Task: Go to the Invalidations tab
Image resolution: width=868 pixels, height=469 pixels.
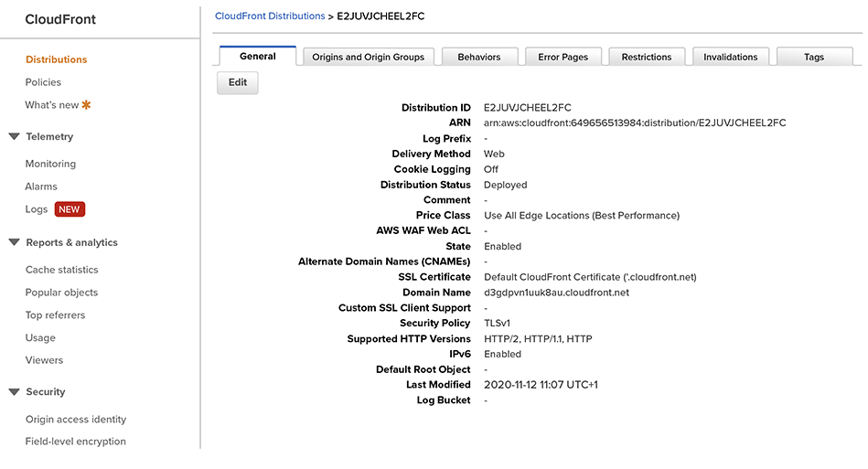Action: (731, 57)
